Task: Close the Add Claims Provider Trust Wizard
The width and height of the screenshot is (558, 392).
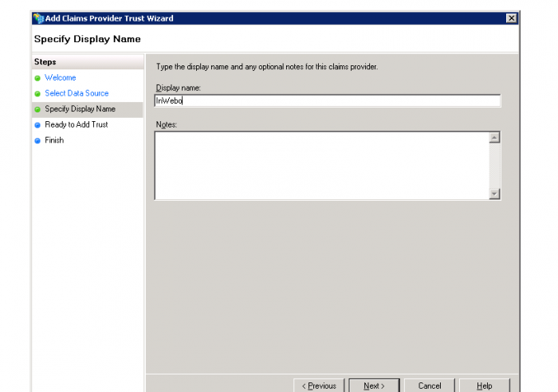Action: coord(511,18)
